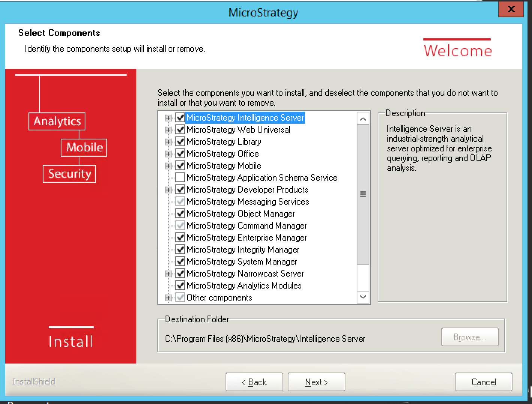Open the Browse dialog for destination folder
The height and width of the screenshot is (404, 532).
470,337
